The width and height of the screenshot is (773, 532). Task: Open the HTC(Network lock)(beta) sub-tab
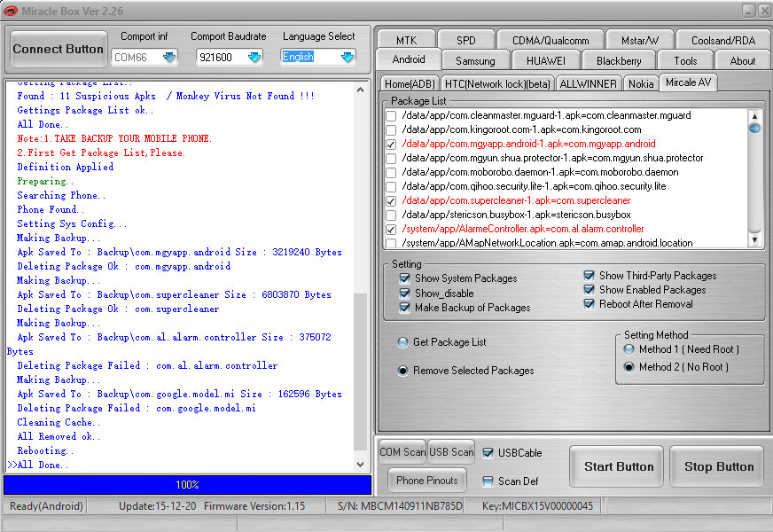click(497, 84)
